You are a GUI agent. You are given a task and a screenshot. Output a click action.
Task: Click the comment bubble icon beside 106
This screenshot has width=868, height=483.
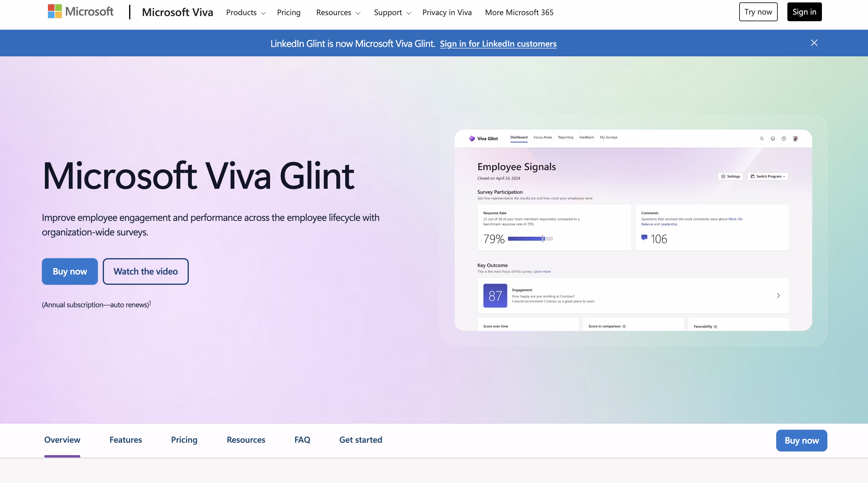coord(644,238)
